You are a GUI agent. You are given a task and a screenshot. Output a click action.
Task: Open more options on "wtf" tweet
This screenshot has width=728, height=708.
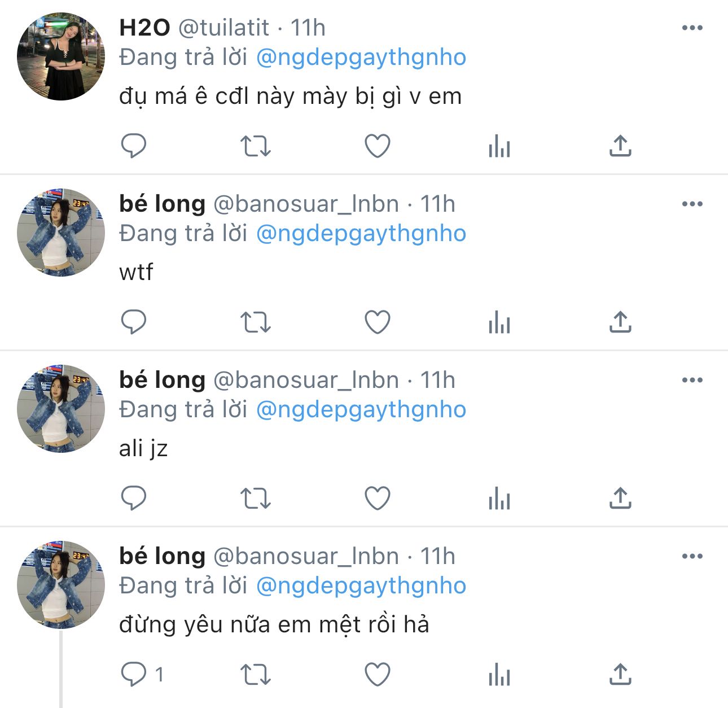tap(692, 204)
